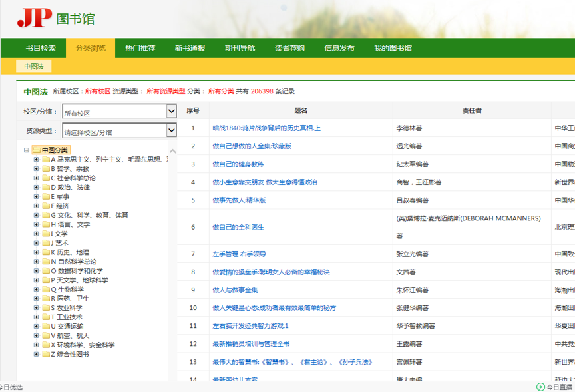This screenshot has height=392, width=575.
Task: Click the 今日直播 play icon
Action: click(x=540, y=387)
